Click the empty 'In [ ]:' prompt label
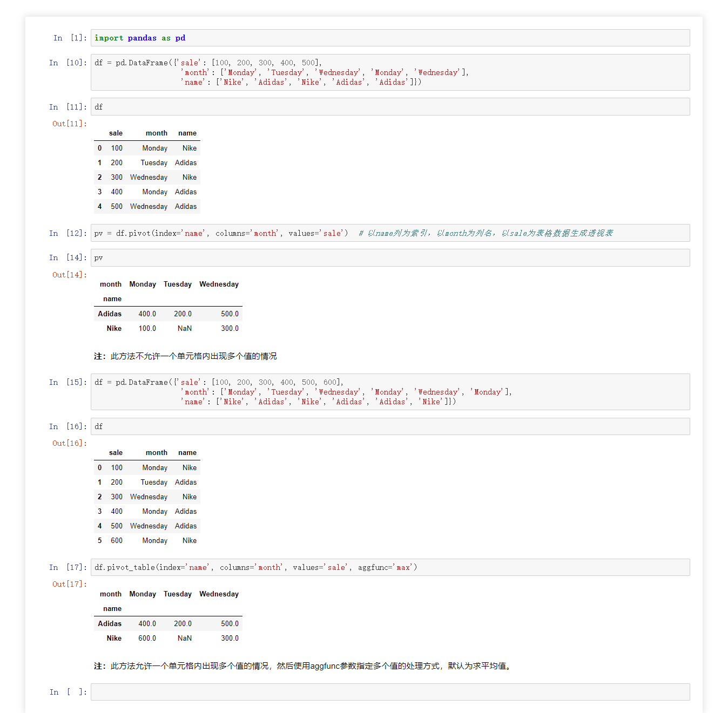Image resolution: width=728 pixels, height=713 pixels. click(x=68, y=692)
